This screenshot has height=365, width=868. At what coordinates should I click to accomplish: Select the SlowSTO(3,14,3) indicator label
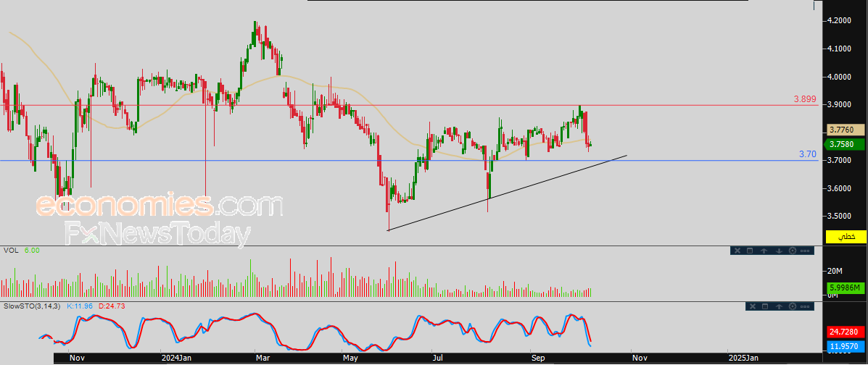coord(33,306)
